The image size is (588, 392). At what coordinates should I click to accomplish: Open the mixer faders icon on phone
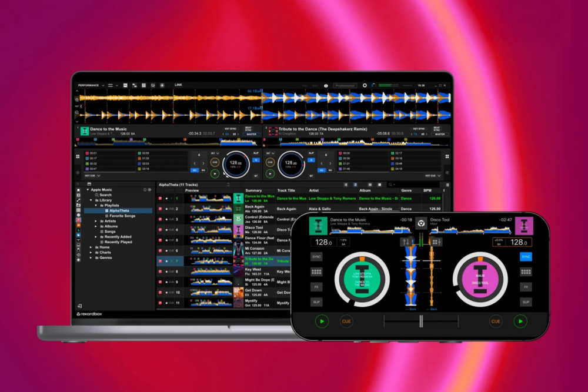coord(406,242)
